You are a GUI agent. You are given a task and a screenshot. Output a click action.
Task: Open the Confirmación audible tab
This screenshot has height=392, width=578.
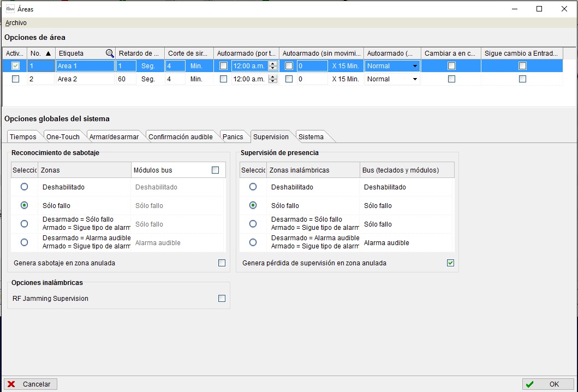pos(180,137)
